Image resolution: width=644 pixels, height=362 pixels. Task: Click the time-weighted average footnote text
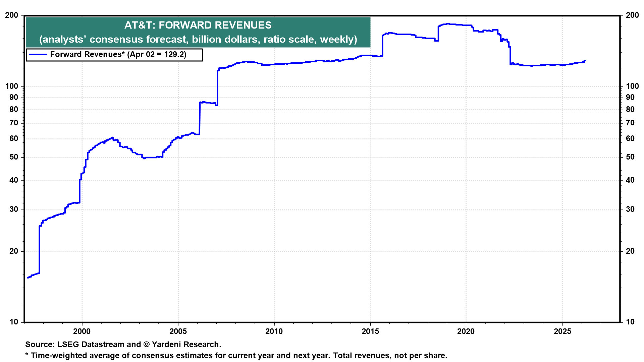(x=236, y=356)
